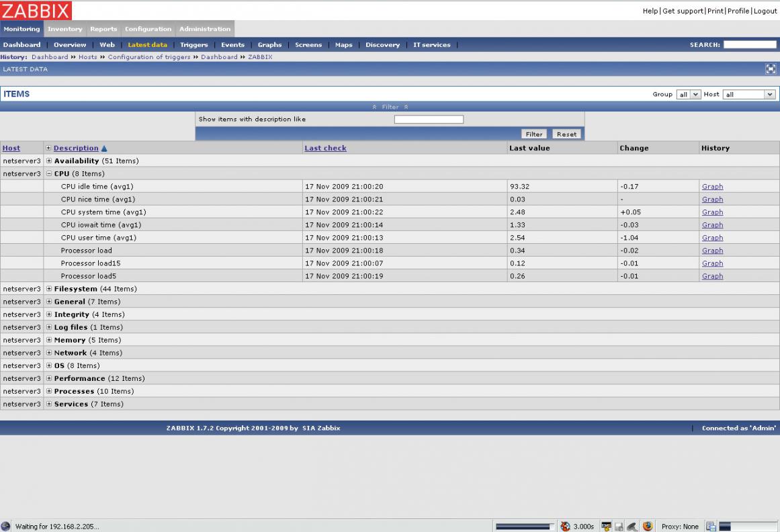
Task: Click the grey shoe-shaped status icon
Action: coord(632,526)
